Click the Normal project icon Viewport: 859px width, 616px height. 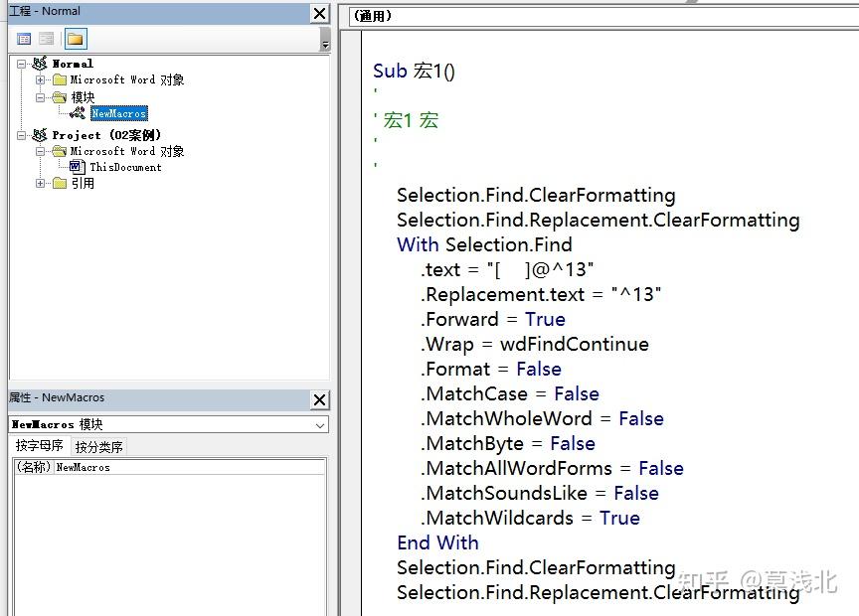pos(40,64)
